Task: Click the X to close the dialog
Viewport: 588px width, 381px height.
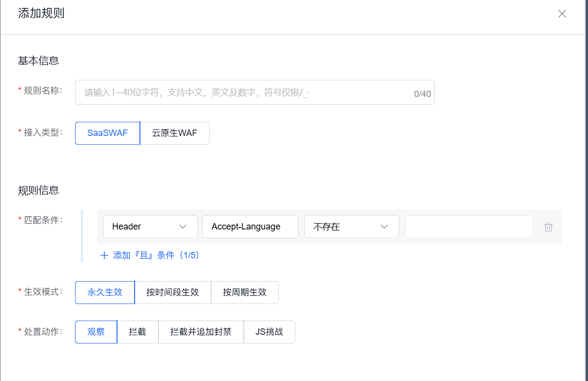Action: 562,14
